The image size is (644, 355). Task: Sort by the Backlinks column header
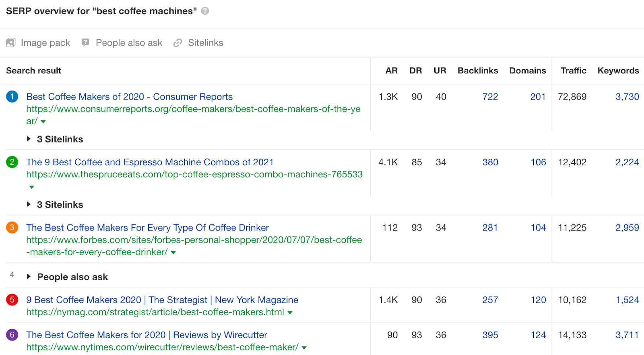[478, 71]
